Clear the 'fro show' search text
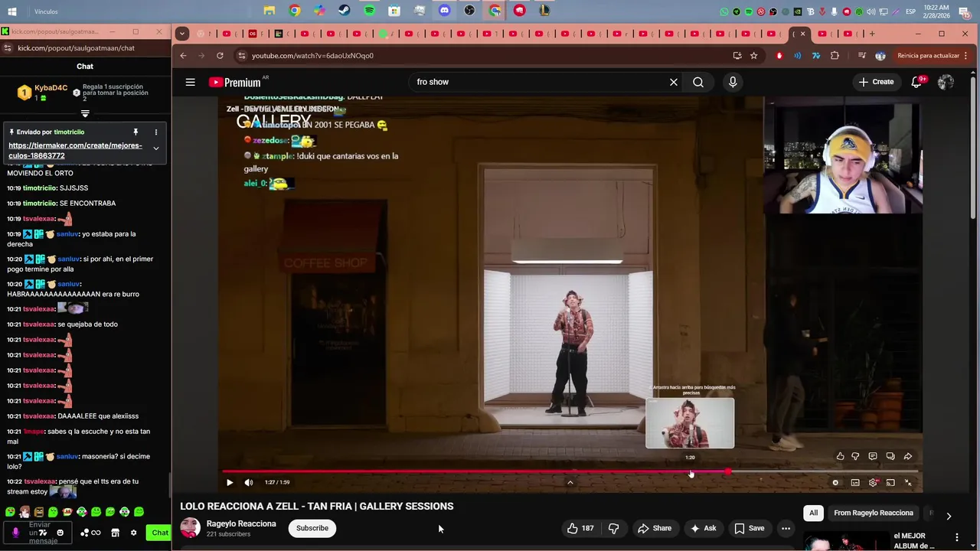 pos(674,82)
